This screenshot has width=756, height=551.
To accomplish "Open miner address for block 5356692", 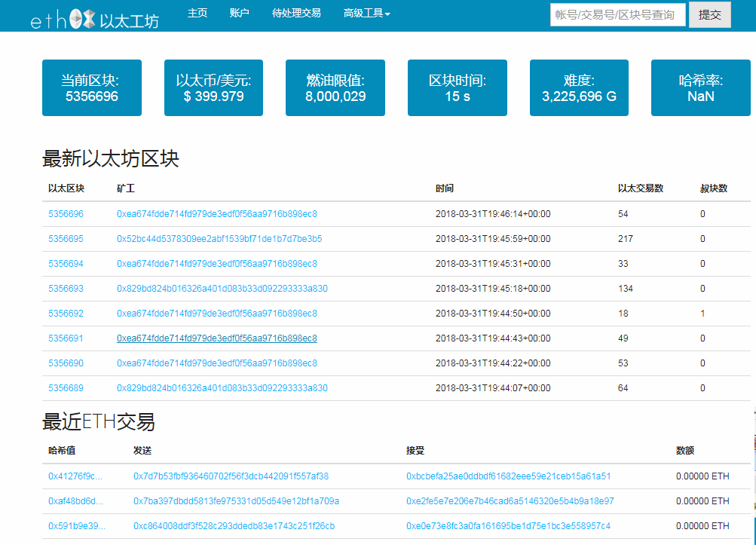I will click(217, 314).
